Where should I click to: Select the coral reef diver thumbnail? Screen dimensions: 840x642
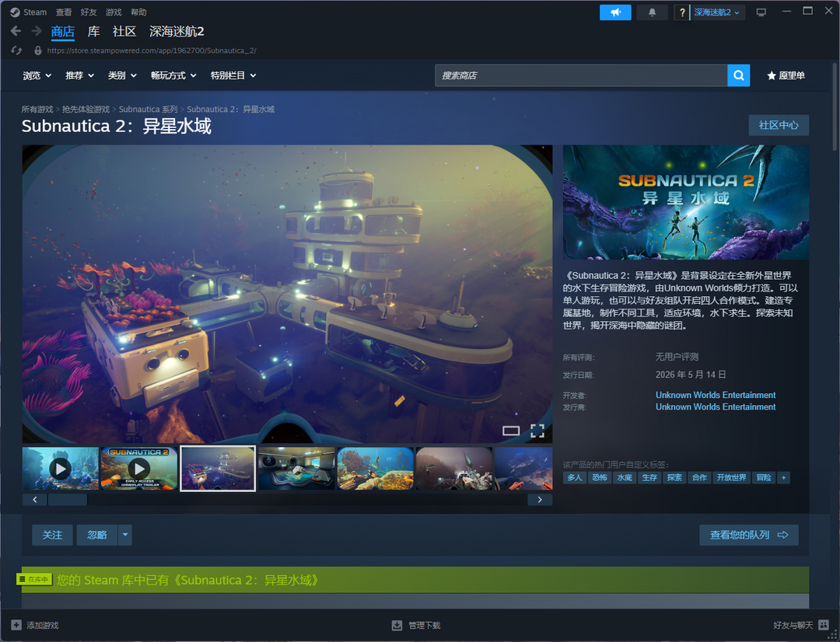(x=375, y=469)
